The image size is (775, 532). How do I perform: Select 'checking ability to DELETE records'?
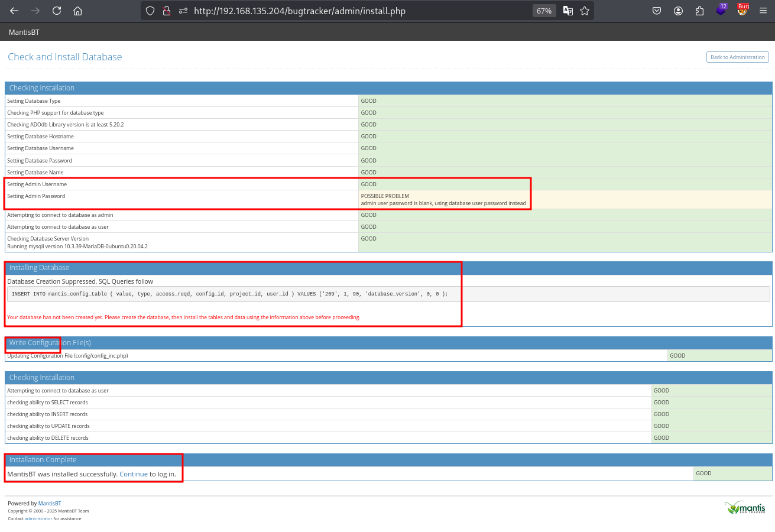click(x=48, y=438)
